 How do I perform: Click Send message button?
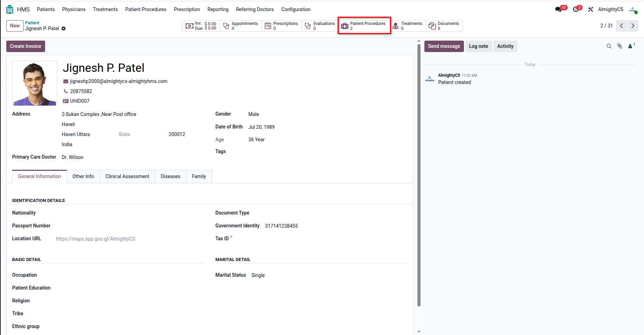click(x=444, y=46)
